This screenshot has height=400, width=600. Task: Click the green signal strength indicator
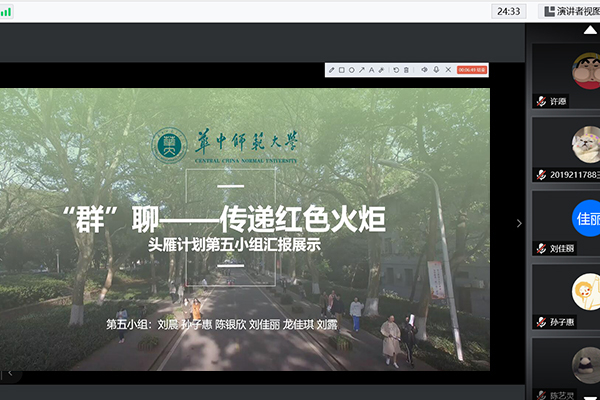pyautogui.click(x=8, y=12)
